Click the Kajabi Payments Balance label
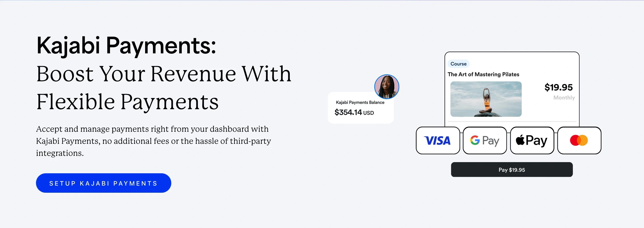Screen dimensions: 644x228 [x=360, y=102]
